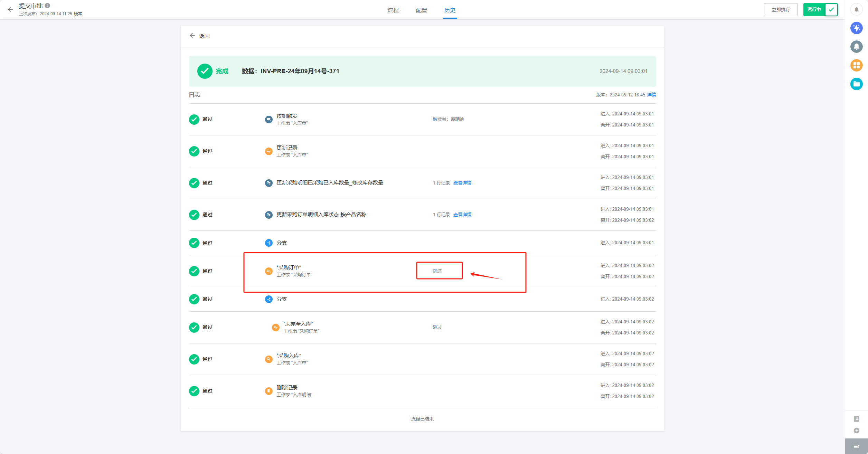The height and width of the screenshot is (454, 868).
Task: Open 查看详情 for 修改库存数量 node
Action: click(462, 183)
